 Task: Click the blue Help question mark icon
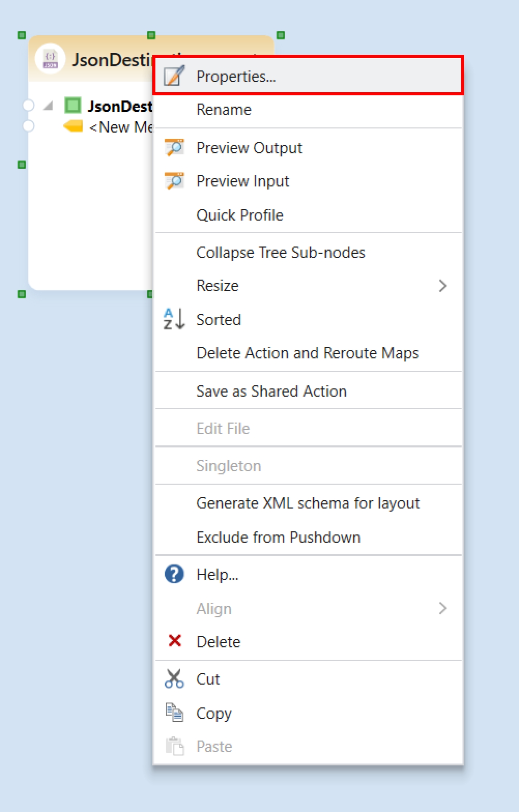[x=174, y=574]
